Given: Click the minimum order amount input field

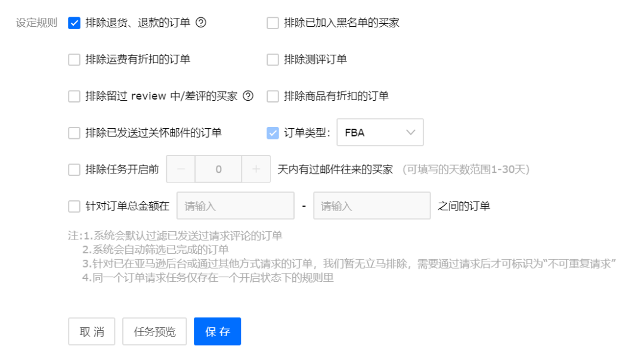Looking at the screenshot, I should (x=235, y=206).
